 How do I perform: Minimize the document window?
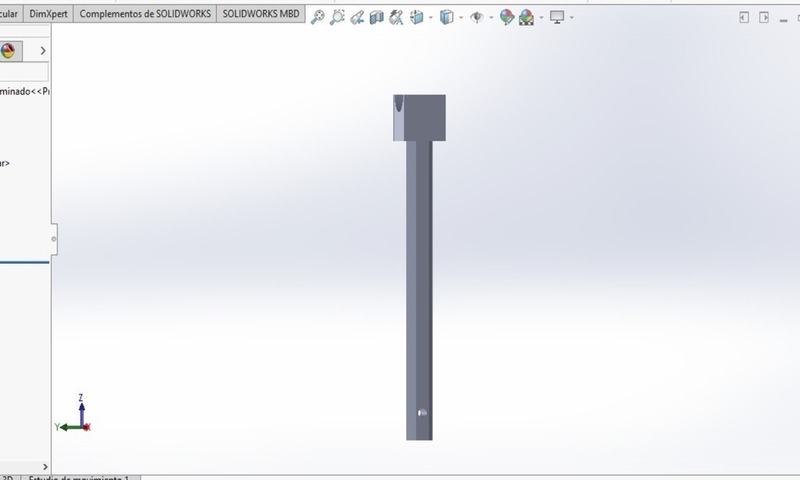(784, 19)
